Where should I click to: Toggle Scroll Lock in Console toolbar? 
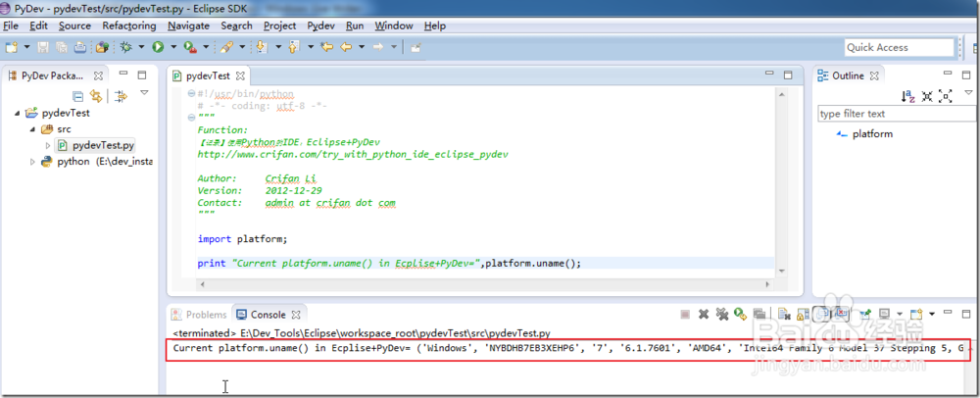pos(804,314)
